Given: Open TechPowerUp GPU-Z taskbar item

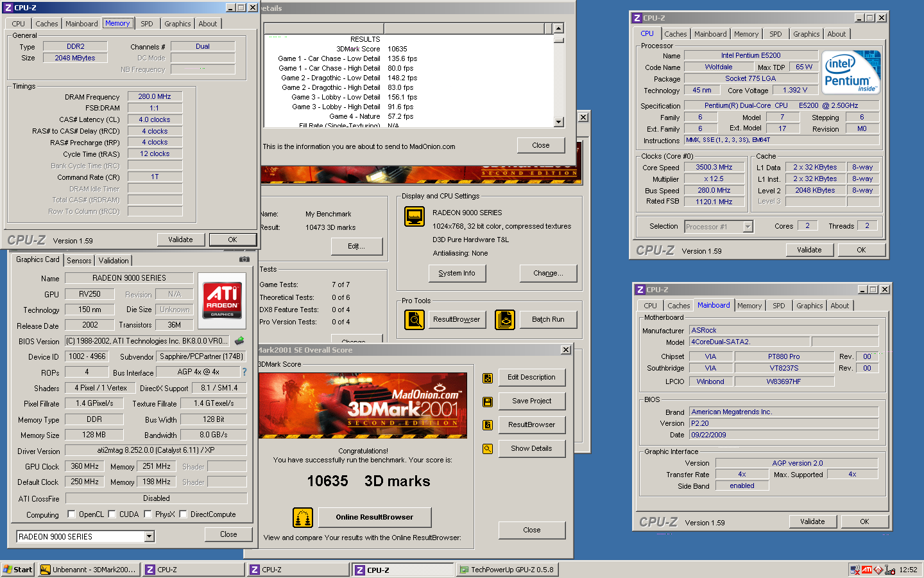Looking at the screenshot, I should [x=507, y=570].
